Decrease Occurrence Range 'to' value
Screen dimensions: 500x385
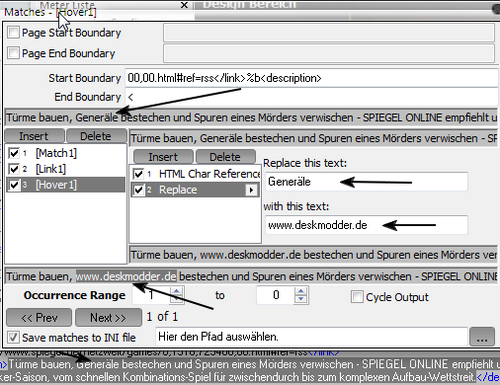coord(301,299)
